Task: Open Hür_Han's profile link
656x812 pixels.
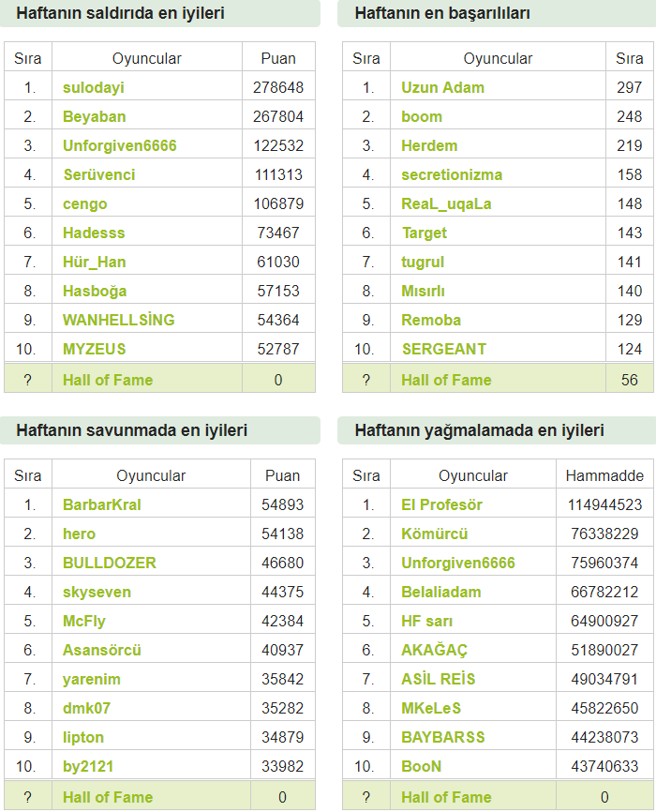Action: pyautogui.click(x=95, y=262)
